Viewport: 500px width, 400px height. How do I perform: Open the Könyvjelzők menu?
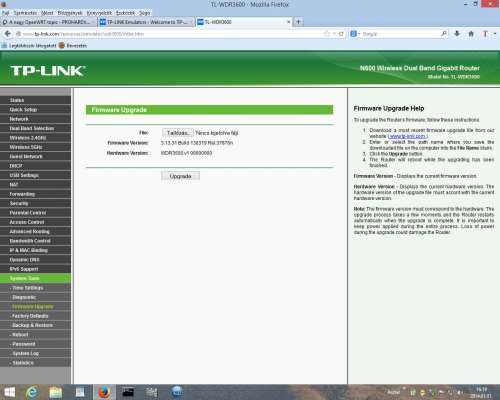click(x=99, y=13)
